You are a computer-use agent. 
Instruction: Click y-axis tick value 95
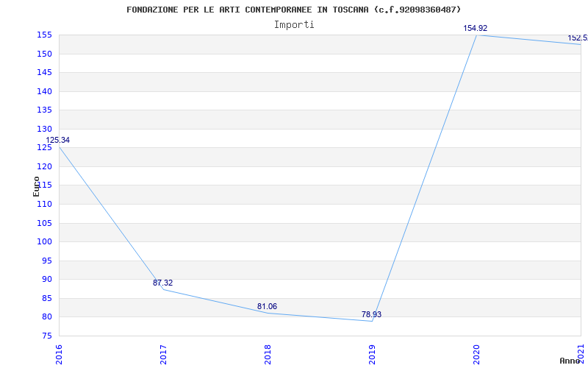(46, 261)
